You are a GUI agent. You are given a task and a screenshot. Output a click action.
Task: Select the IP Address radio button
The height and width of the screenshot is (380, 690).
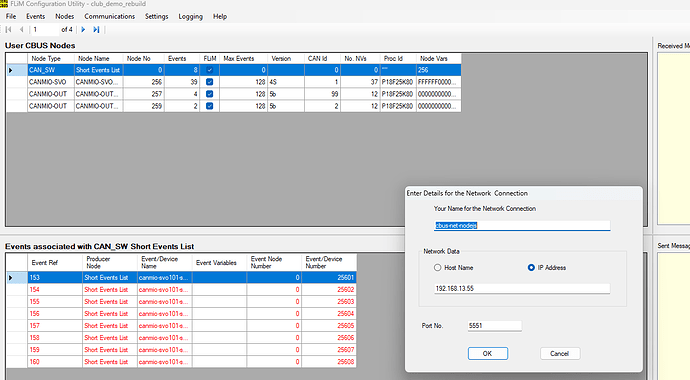click(531, 267)
